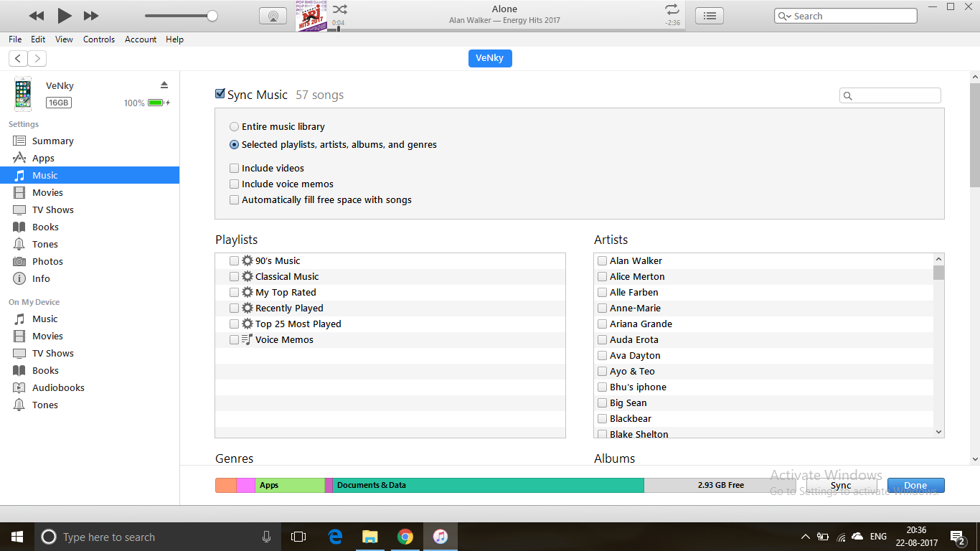Screen dimensions: 980x551
Task: Open the Up Next list icon
Action: coord(710,16)
